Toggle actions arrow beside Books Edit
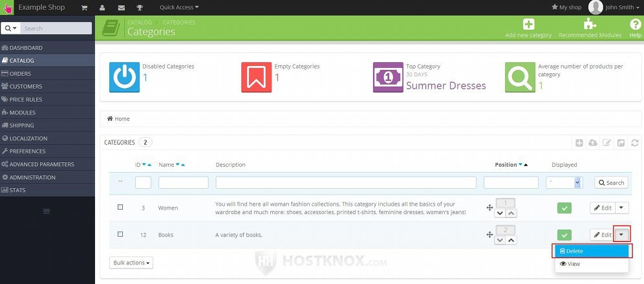The image size is (644, 284). pos(621,235)
